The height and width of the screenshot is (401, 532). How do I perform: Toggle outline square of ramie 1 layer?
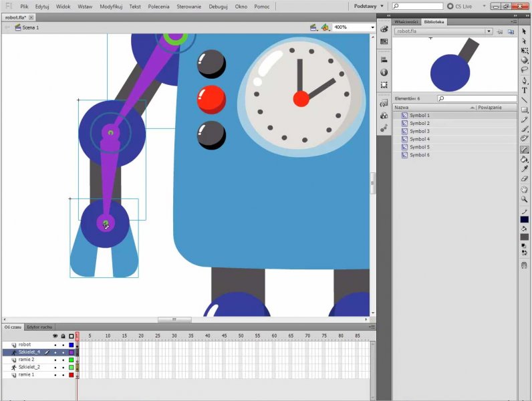pos(71,375)
